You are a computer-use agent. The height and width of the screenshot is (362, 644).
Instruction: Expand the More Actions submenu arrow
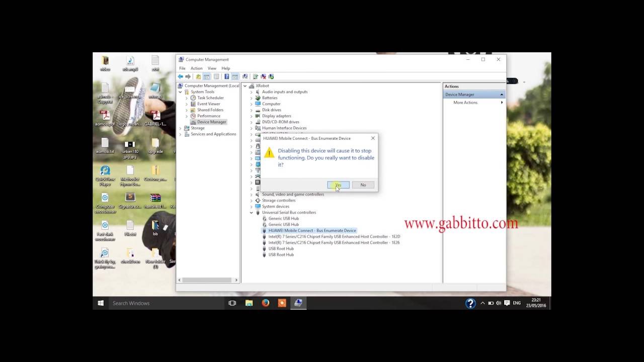click(x=502, y=103)
